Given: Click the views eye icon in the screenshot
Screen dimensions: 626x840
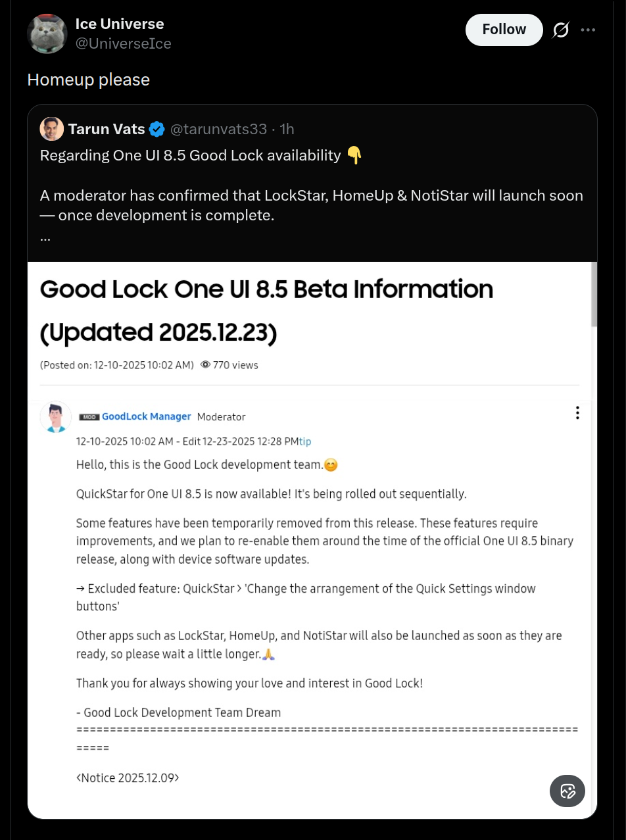Looking at the screenshot, I should 206,365.
